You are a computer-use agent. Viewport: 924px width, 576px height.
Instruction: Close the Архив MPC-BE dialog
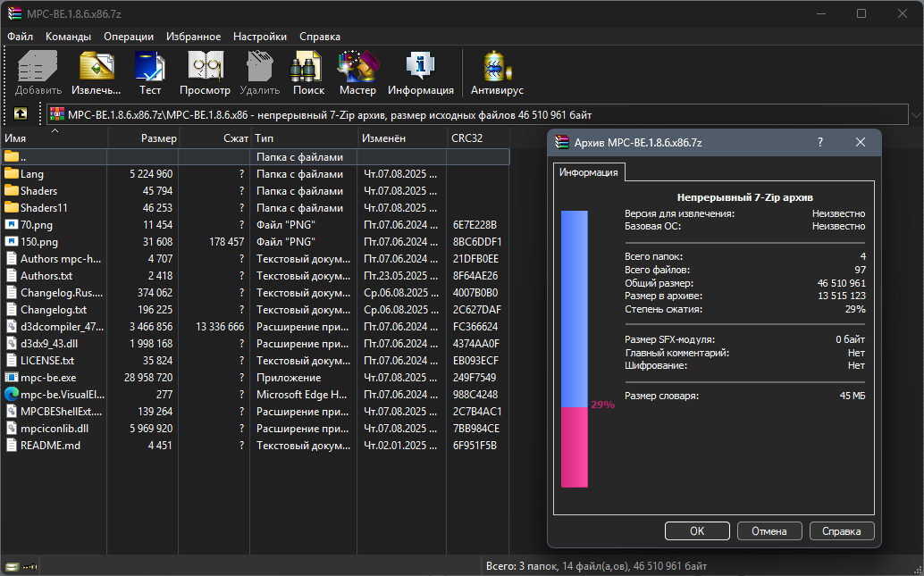click(861, 142)
